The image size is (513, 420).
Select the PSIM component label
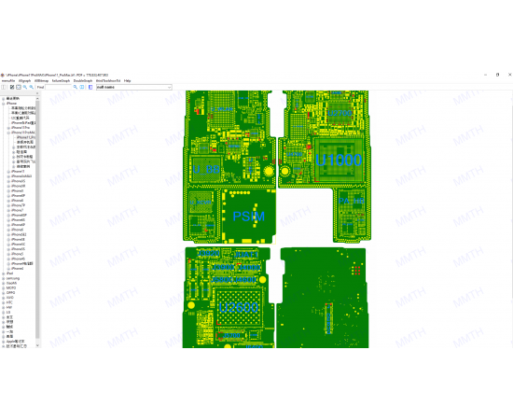coord(249,217)
